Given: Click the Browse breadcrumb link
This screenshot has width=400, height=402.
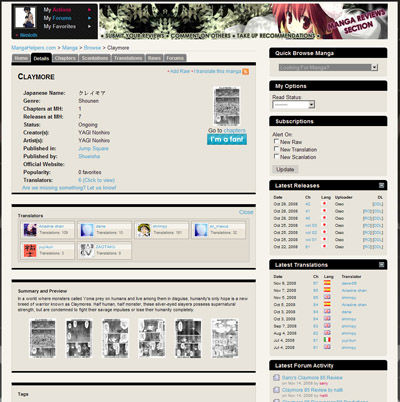Looking at the screenshot, I should pos(92,48).
